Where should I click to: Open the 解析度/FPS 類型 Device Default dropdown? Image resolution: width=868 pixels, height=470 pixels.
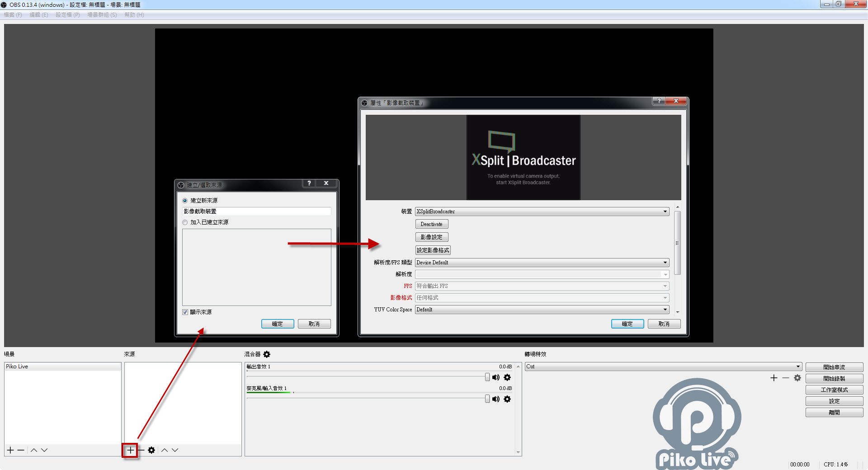[x=542, y=263]
